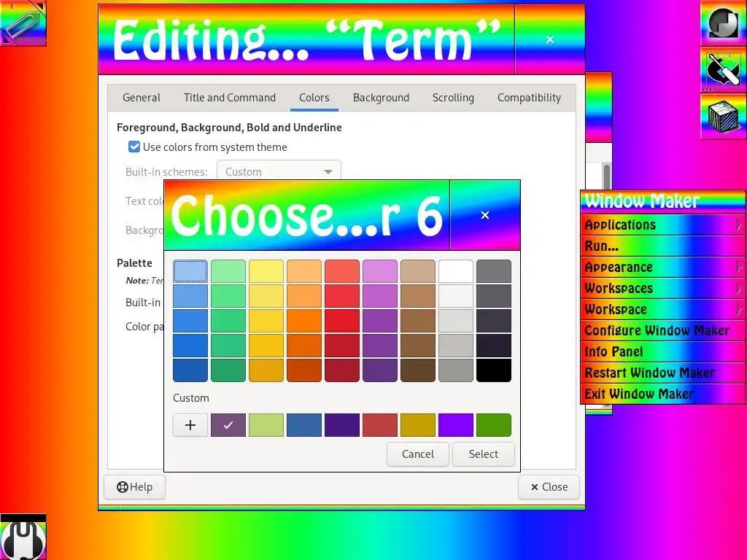Go to the Background tab
This screenshot has height=560, width=747.
[x=381, y=98]
